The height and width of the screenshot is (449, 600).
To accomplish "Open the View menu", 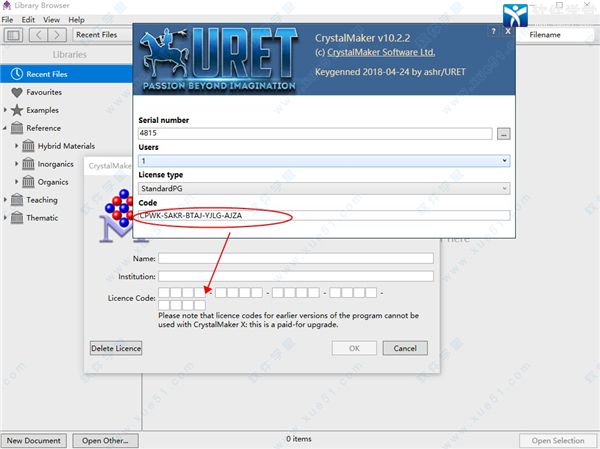I will (x=51, y=20).
